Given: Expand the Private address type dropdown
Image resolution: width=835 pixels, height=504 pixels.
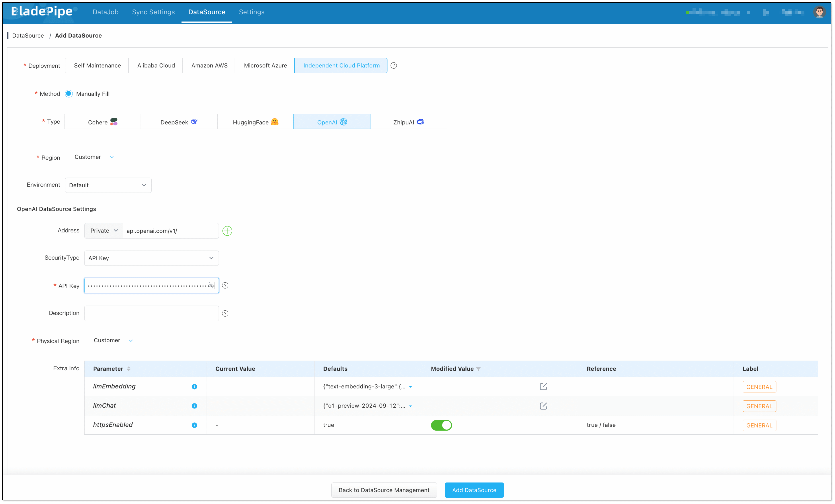Looking at the screenshot, I should pyautogui.click(x=104, y=230).
